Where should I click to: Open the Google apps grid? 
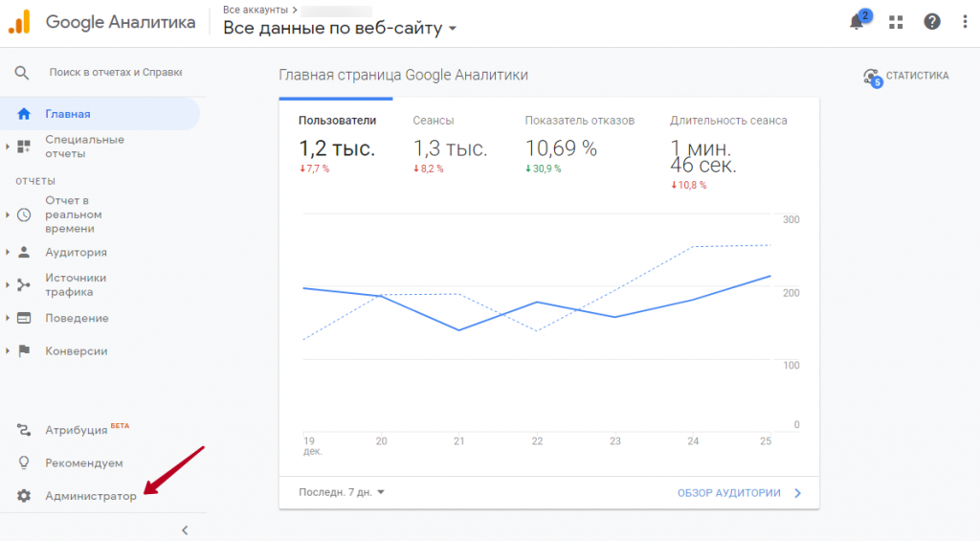(x=896, y=23)
